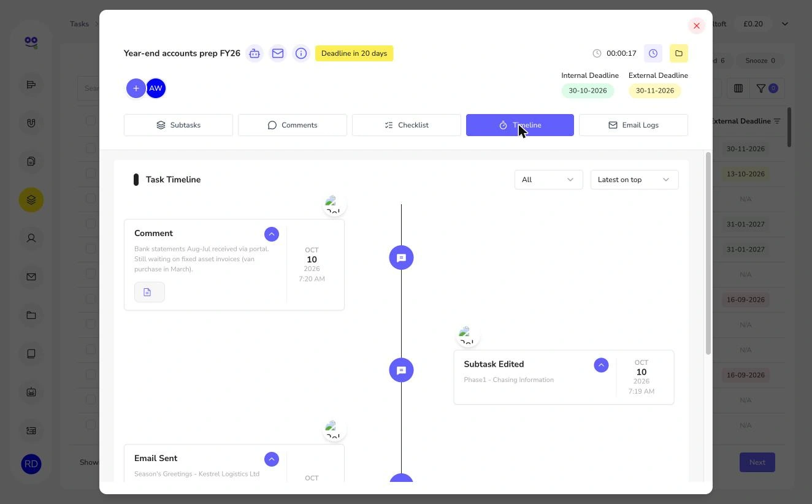Tick the select-all checkbox in the table header
The height and width of the screenshot is (504, 812).
91,121
